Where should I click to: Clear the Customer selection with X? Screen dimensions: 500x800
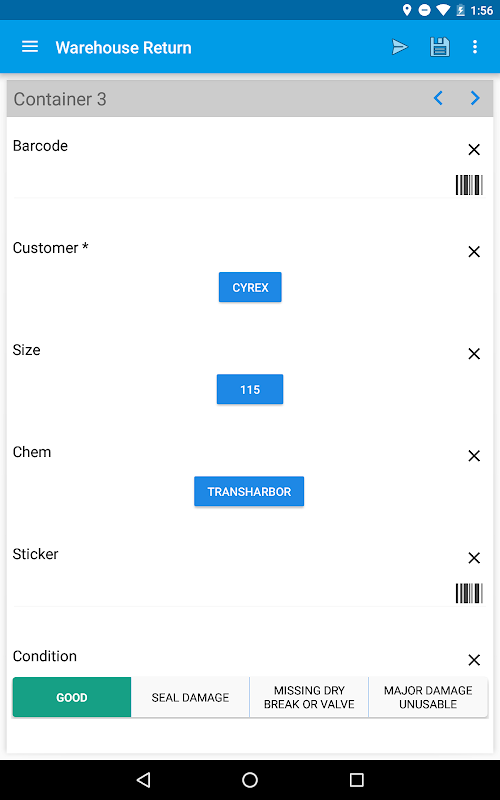tap(474, 252)
